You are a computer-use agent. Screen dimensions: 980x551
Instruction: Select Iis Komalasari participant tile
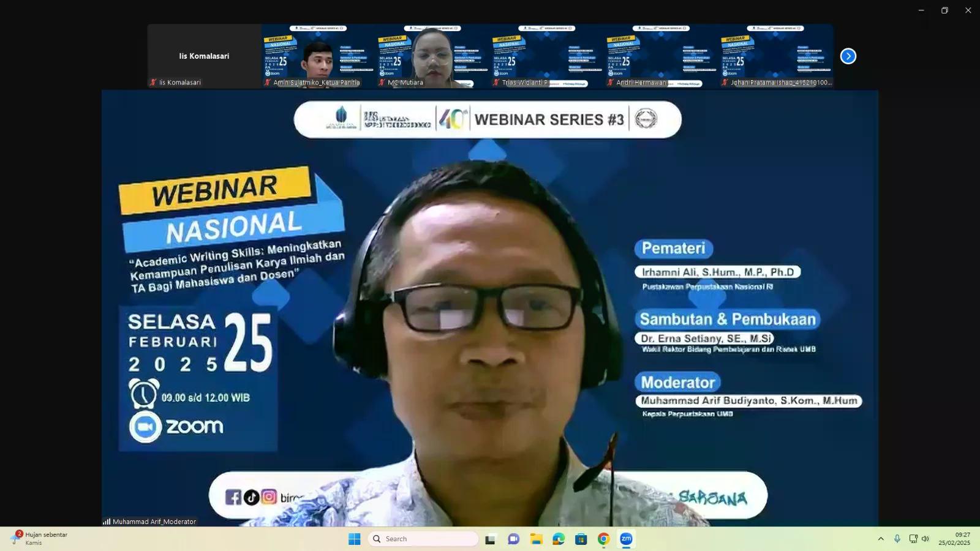point(204,56)
